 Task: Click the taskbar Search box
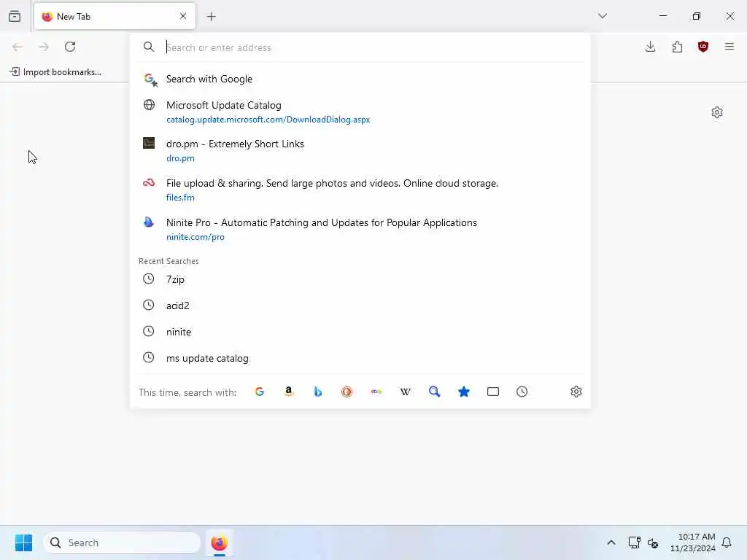click(x=122, y=542)
